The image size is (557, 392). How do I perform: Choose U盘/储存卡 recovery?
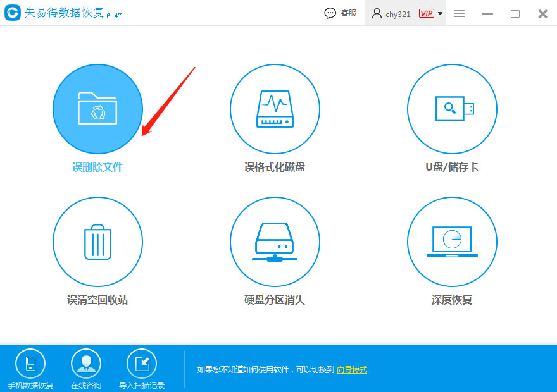tap(452, 109)
